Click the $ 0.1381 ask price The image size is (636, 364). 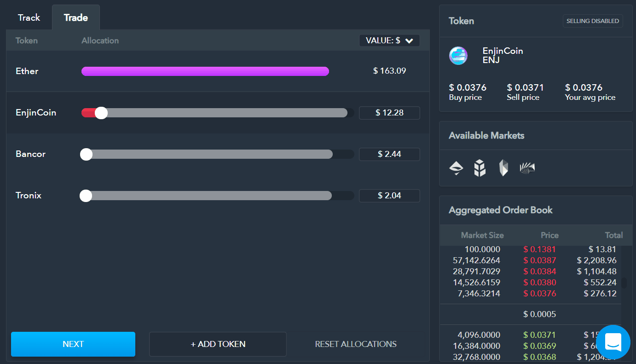[540, 249]
